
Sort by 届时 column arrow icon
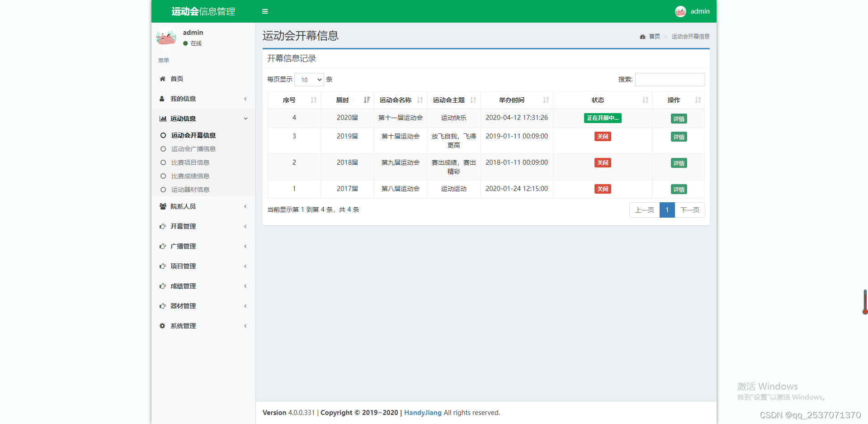point(367,100)
